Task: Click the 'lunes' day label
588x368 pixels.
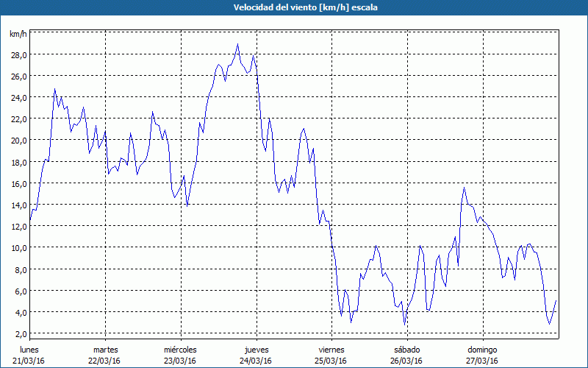Action: pos(29,350)
